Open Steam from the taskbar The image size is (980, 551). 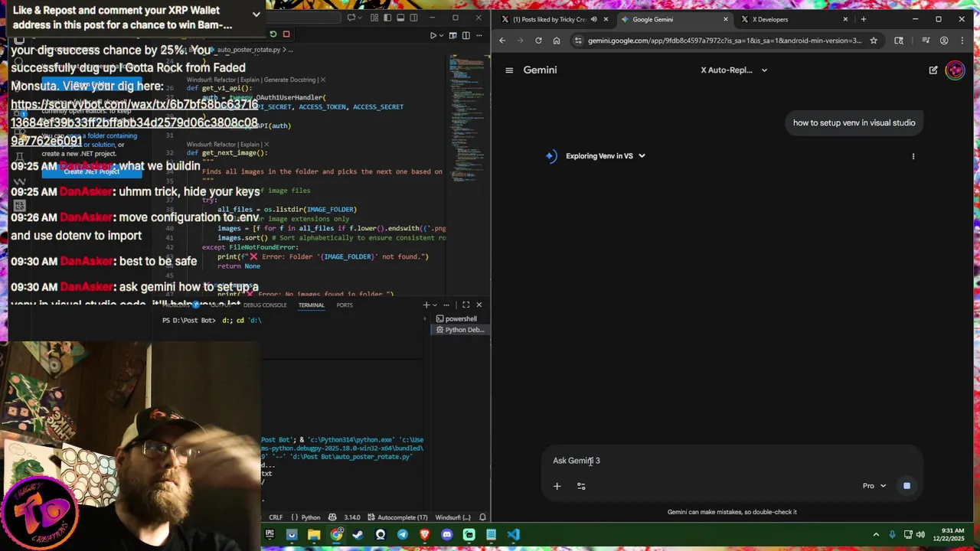point(358,535)
